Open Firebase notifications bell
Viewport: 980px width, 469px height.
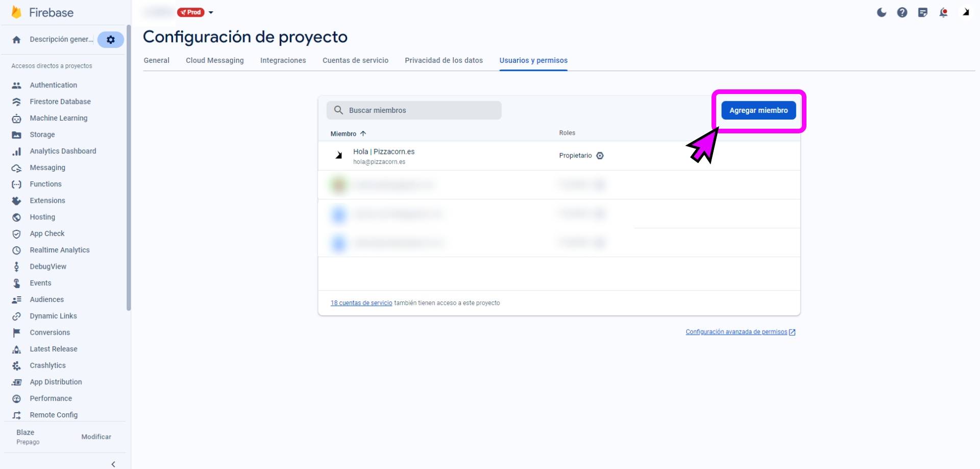pos(944,12)
